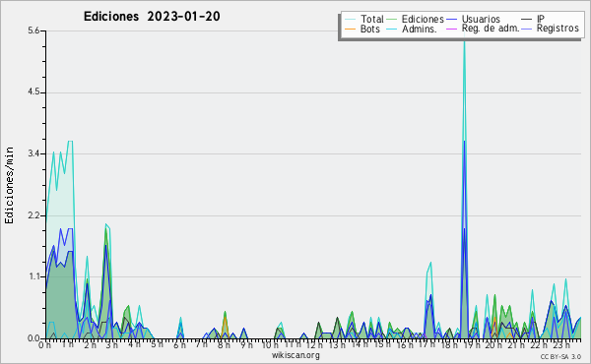591x364 pixels.
Task: Click the dark IP line swatch in legend
Action: point(527,20)
